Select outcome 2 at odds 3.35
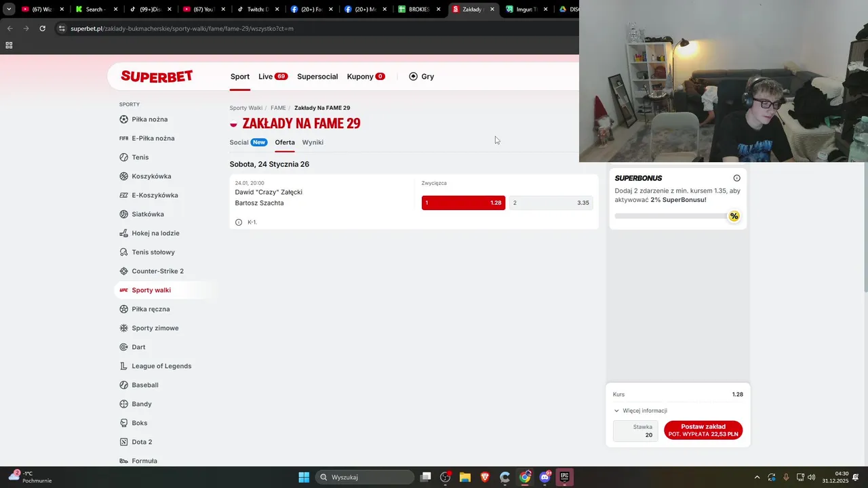 551,203
